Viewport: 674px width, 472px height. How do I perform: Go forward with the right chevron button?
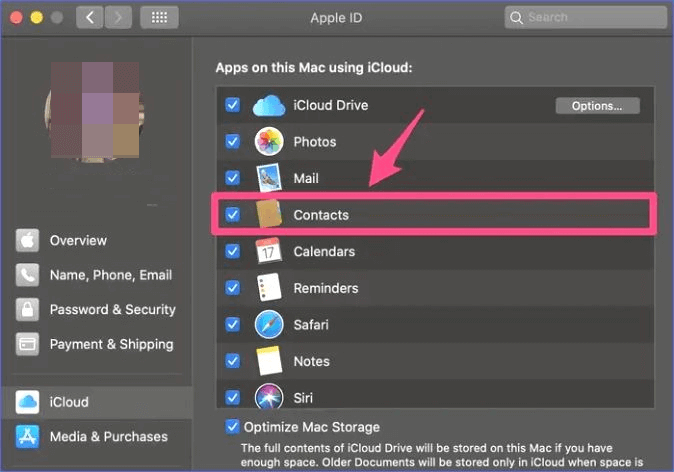click(x=118, y=18)
